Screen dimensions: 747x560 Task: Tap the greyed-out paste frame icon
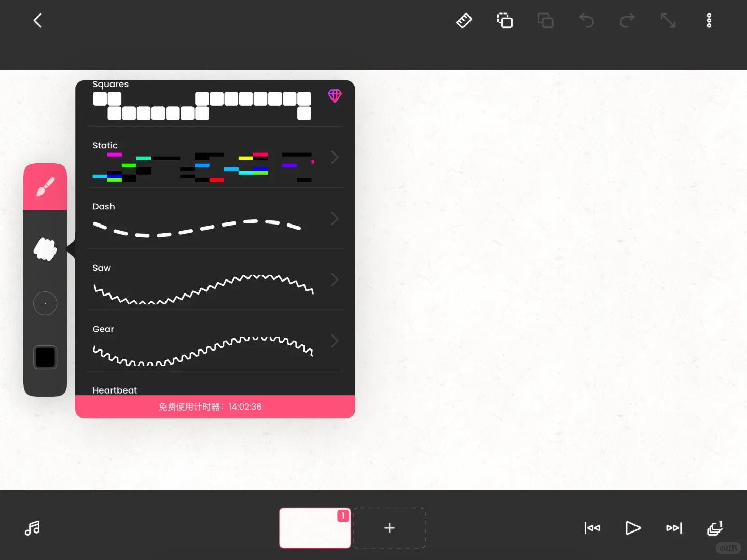(x=545, y=21)
